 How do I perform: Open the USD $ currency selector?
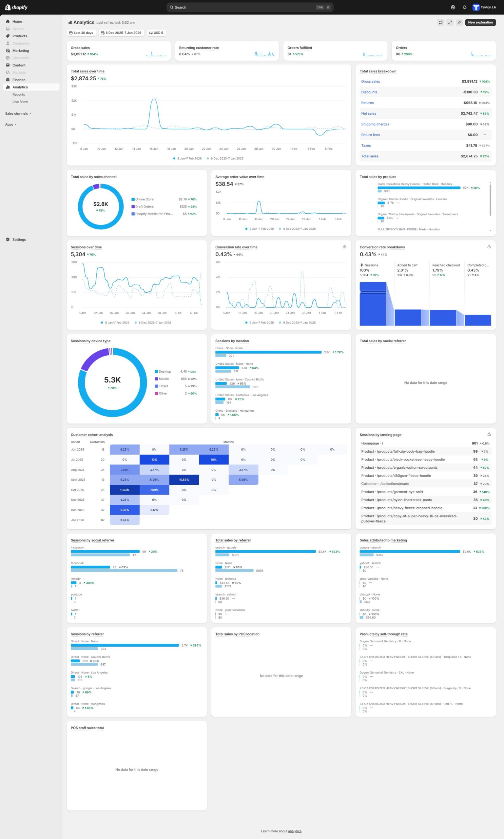(x=156, y=33)
